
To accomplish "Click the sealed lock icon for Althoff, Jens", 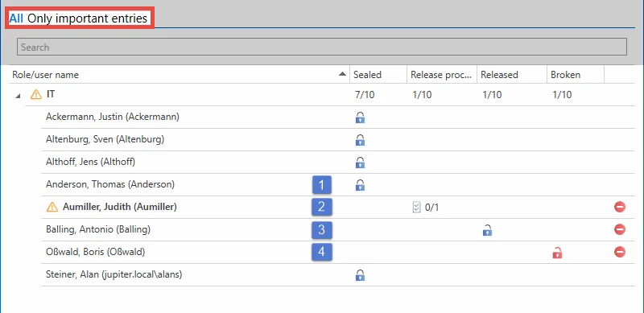I will [x=360, y=163].
